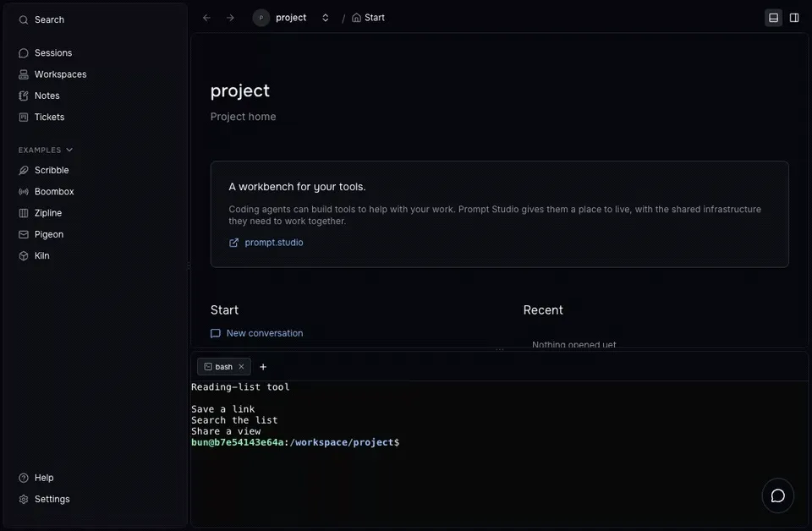Open the prompt.studio link
Screen dimensions: 812x531
click(x=266, y=242)
